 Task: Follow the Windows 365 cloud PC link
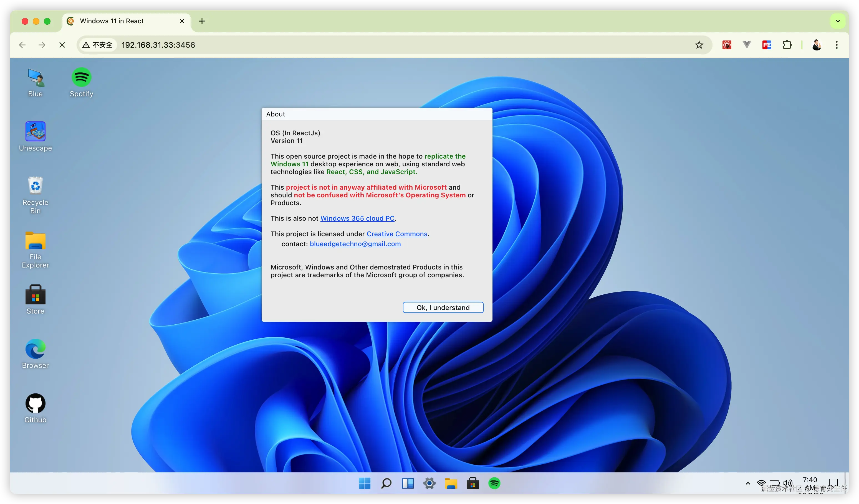coord(357,218)
